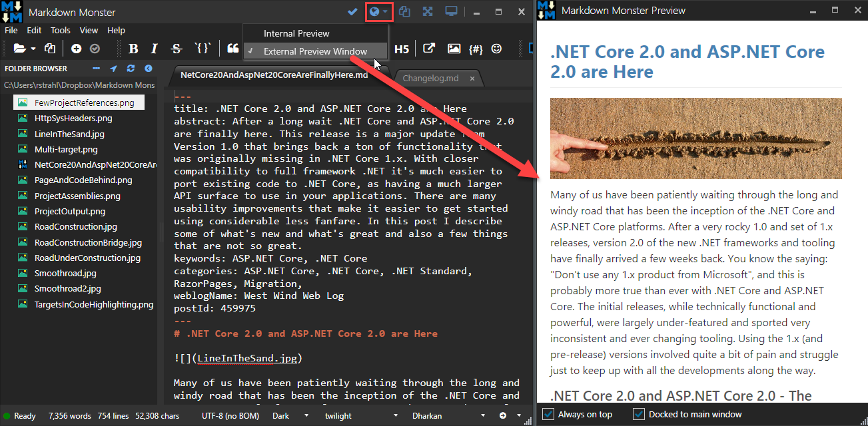Click the circled checkmark toolbar icon
This screenshot has height=426, width=868.
(95, 49)
